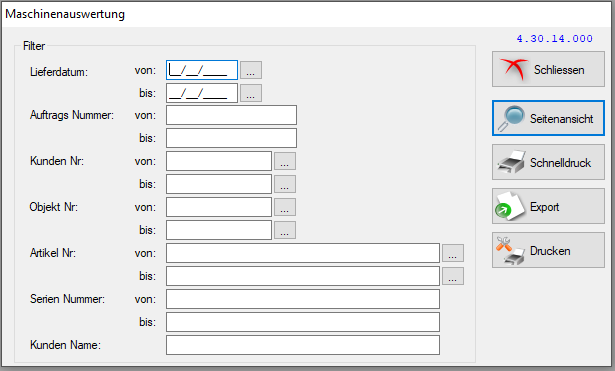Viewport: 615px width, 371px height.
Task: Focus the Auftrags Nummer von field
Action: click(x=231, y=115)
